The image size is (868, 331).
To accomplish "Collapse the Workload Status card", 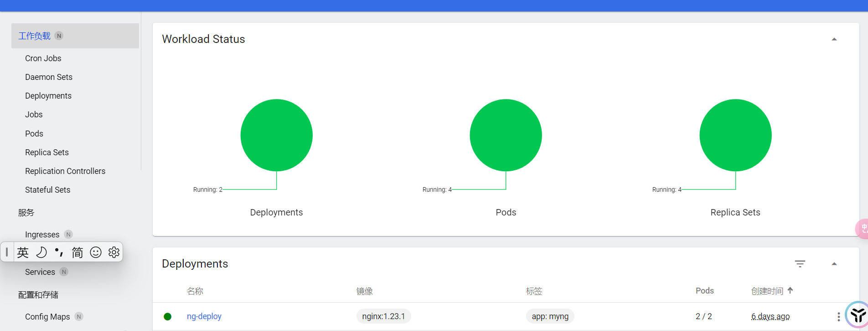I will point(834,39).
